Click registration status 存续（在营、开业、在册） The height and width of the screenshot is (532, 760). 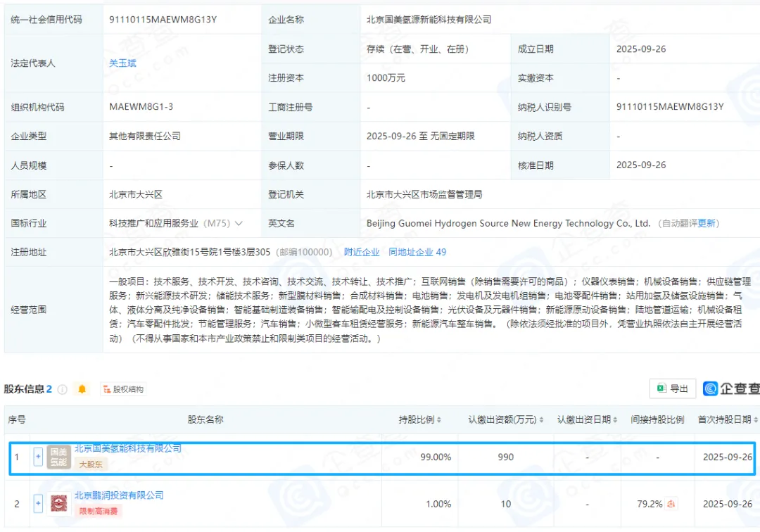(417, 49)
